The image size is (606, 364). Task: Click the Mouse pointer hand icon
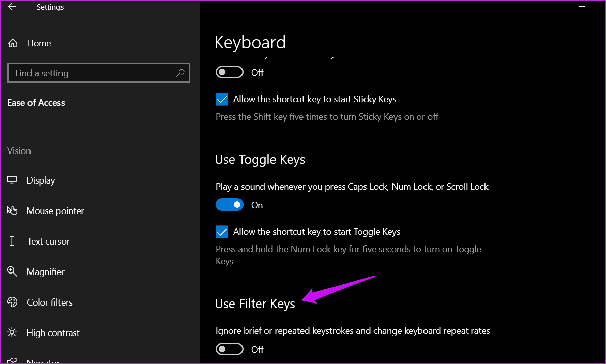tap(12, 210)
